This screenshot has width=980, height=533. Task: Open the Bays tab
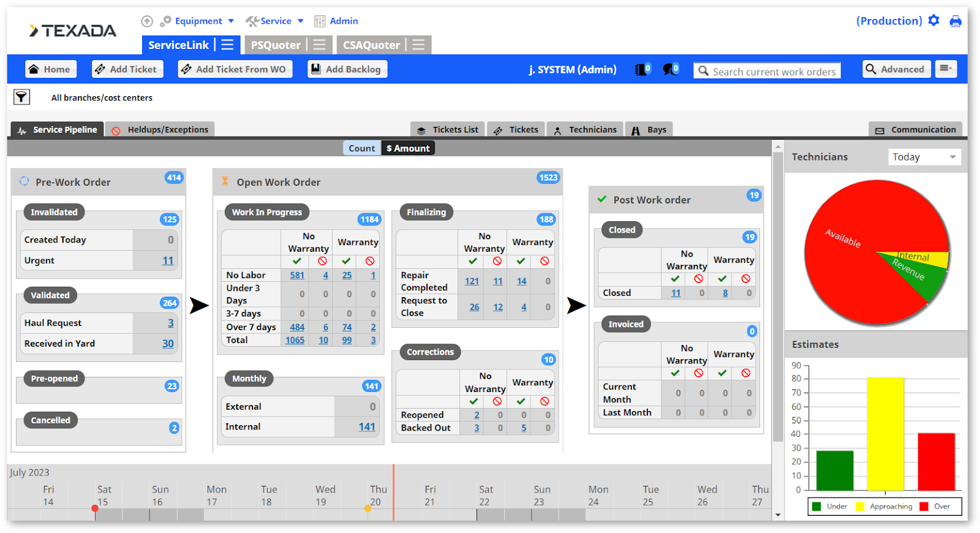(x=649, y=130)
